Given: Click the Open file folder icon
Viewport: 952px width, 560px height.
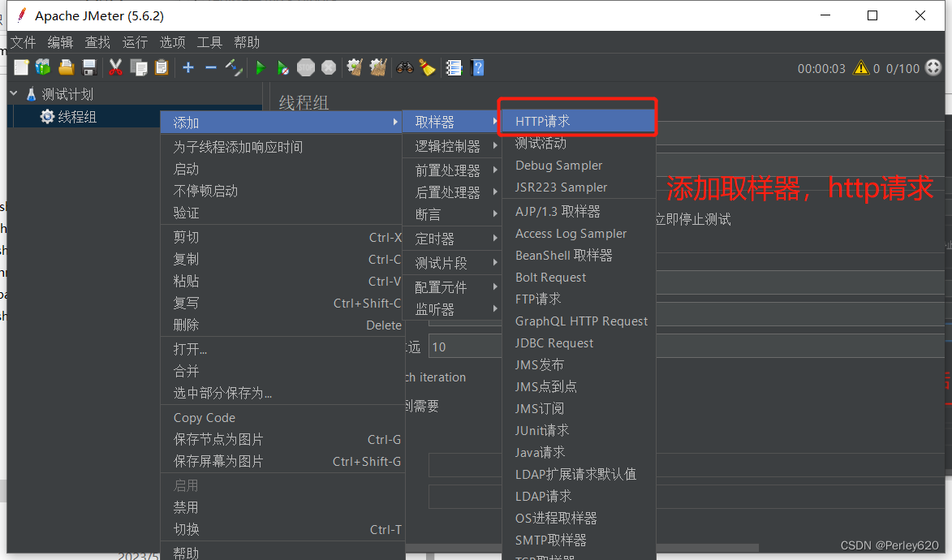Looking at the screenshot, I should [x=67, y=67].
